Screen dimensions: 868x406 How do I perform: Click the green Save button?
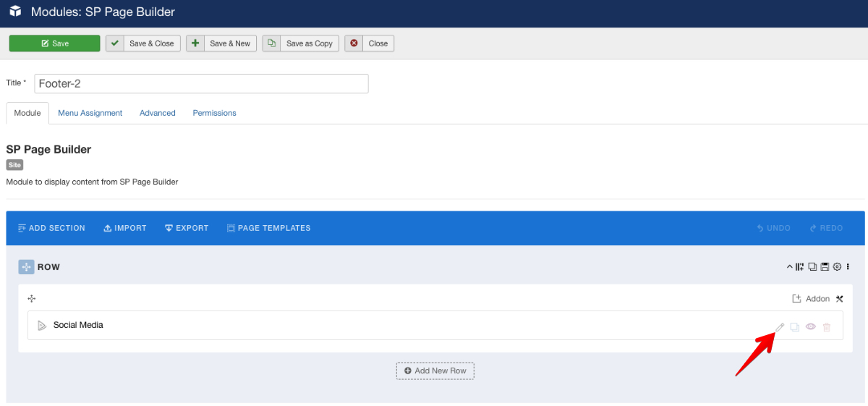pyautogui.click(x=55, y=43)
